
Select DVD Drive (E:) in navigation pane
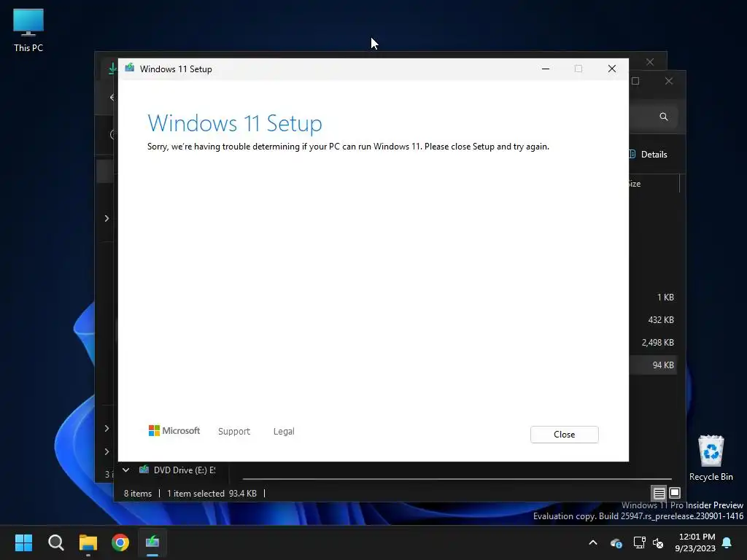click(177, 470)
